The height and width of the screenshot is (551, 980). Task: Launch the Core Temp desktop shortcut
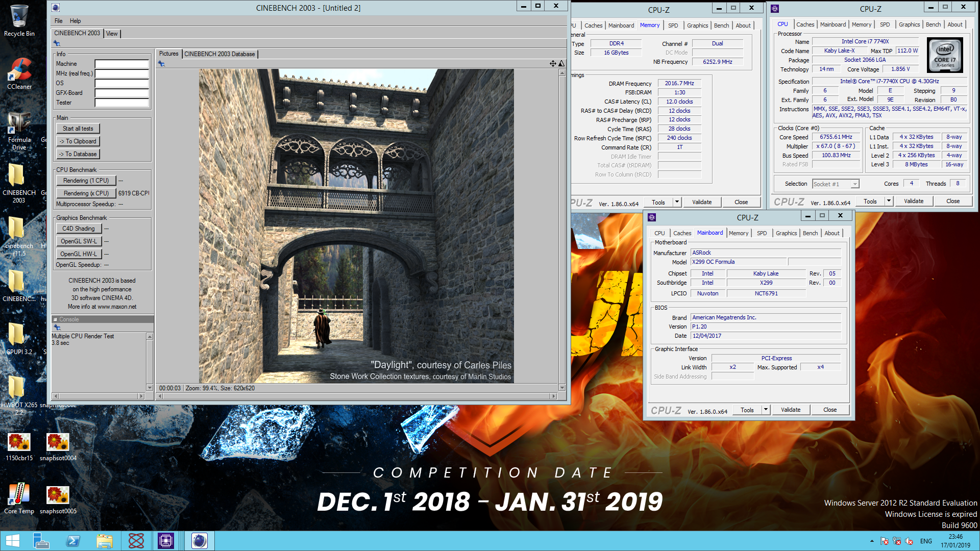19,498
